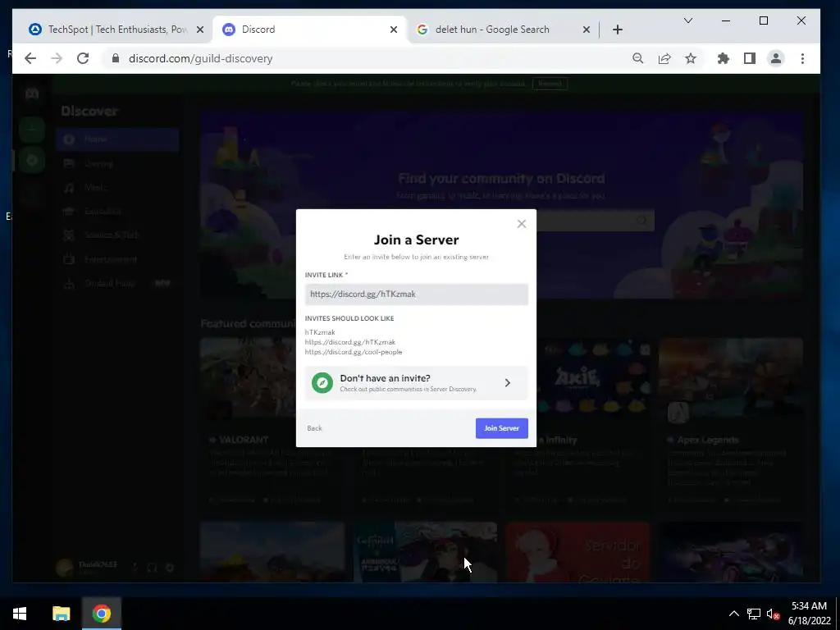Viewport: 840px width, 630px height.
Task: Click the green compass Server Discovery icon in the dialog
Action: (x=322, y=383)
